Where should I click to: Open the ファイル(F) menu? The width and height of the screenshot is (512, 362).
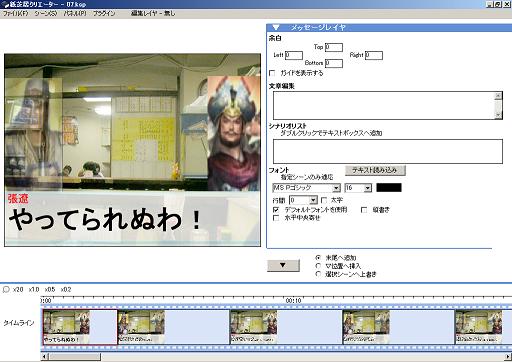[x=15, y=13]
